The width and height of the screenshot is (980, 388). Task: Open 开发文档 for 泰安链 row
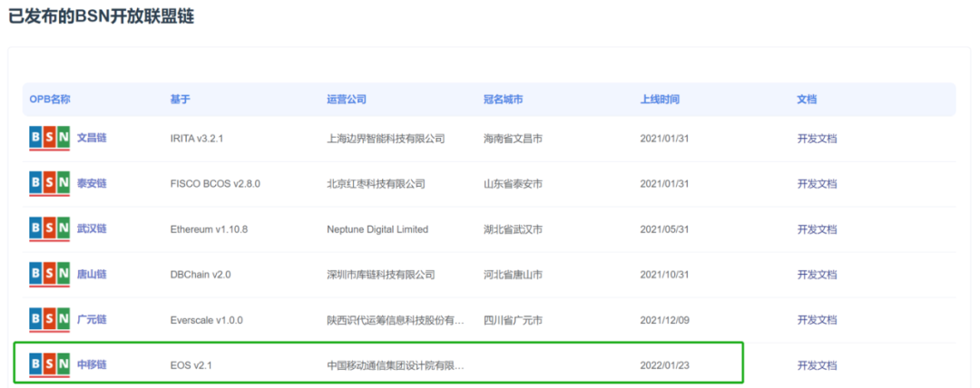click(x=817, y=184)
